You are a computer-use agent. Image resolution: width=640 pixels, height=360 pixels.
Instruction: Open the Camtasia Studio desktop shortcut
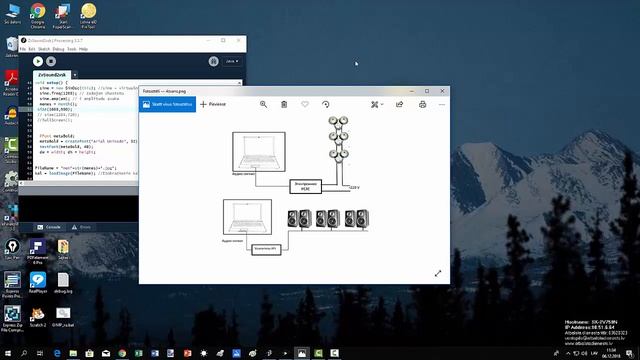[x=11, y=150]
